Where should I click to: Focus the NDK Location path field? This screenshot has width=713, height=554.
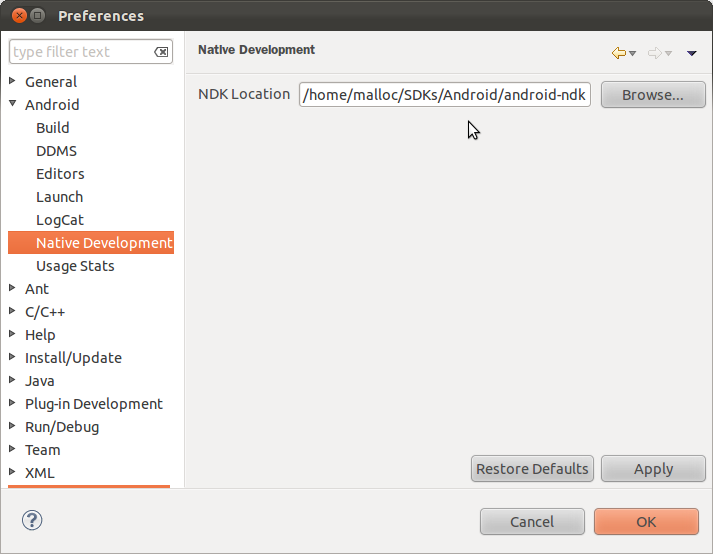445,95
